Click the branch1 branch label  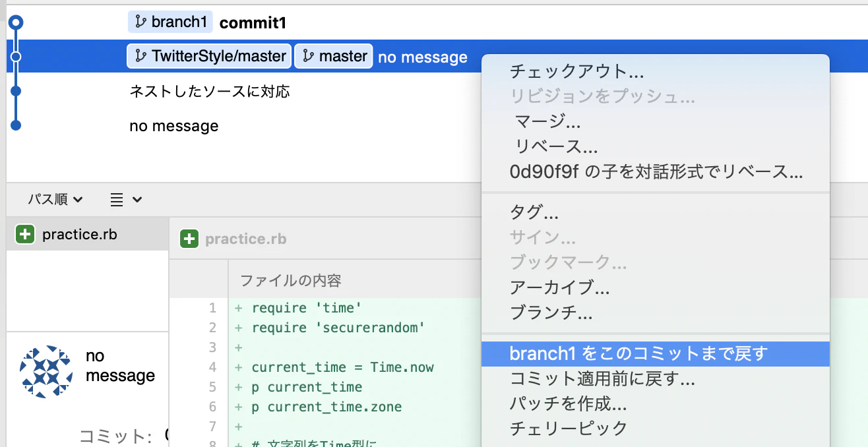170,22
